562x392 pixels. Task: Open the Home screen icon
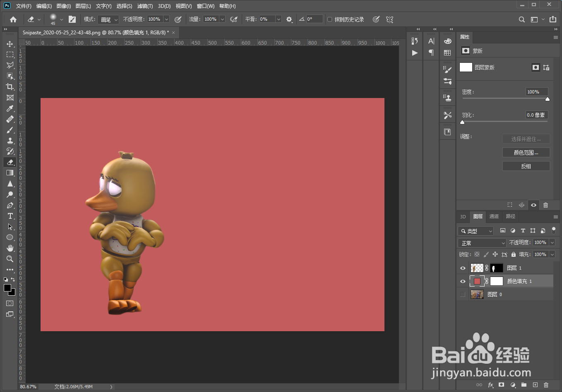click(13, 19)
